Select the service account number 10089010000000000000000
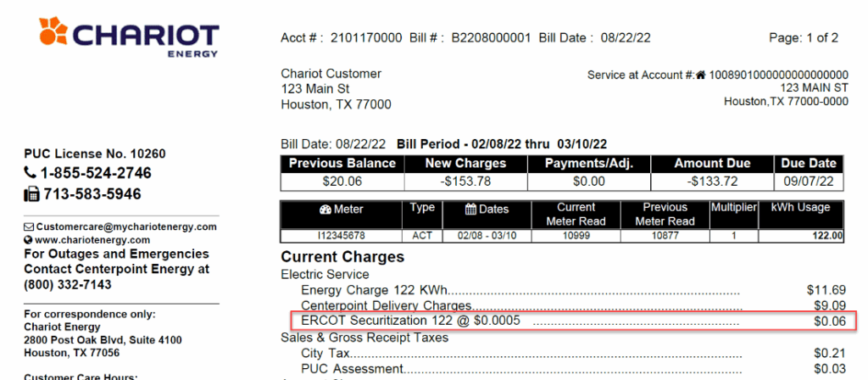The height and width of the screenshot is (380, 868). point(779,75)
